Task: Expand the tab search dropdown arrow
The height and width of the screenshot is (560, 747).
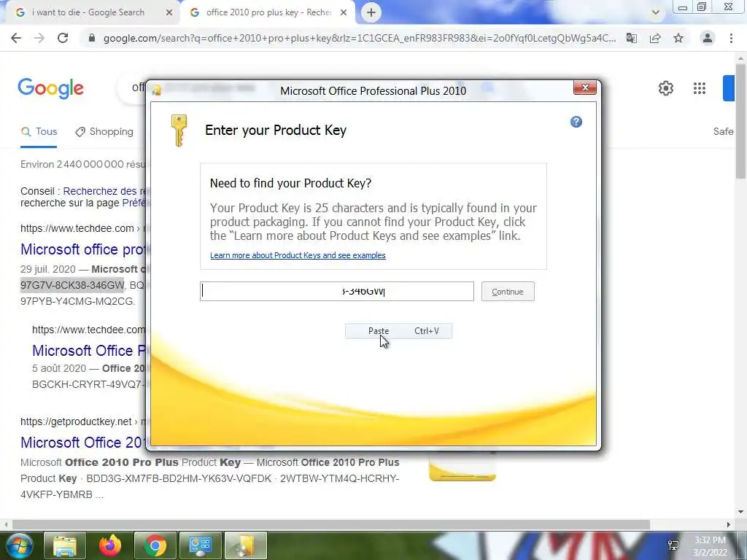Action: tap(656, 12)
